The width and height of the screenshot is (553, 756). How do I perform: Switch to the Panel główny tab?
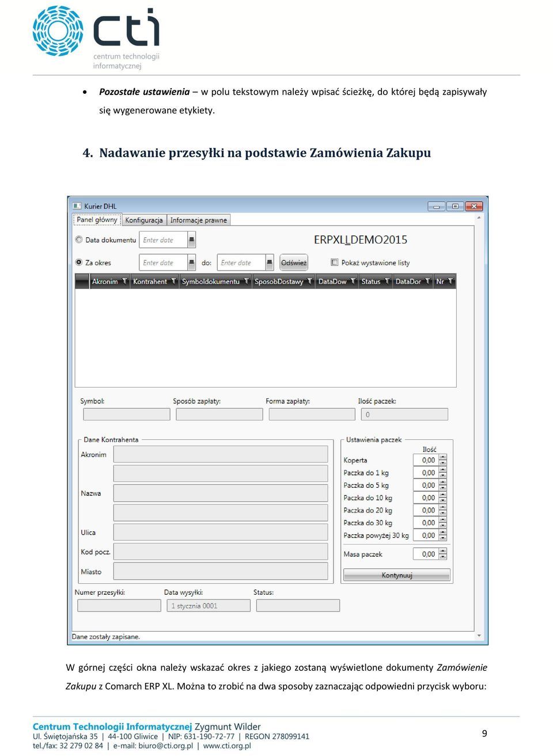coord(97,220)
